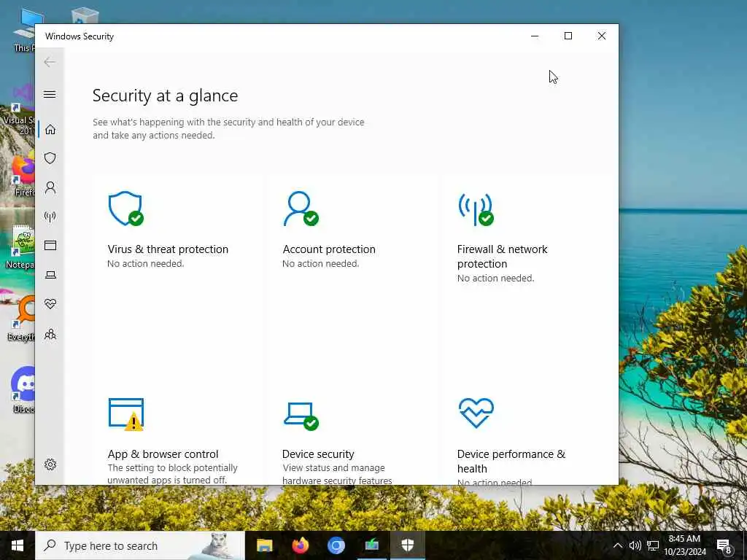The width and height of the screenshot is (747, 560).
Task: Open the hamburger navigation menu
Action: coord(50,94)
